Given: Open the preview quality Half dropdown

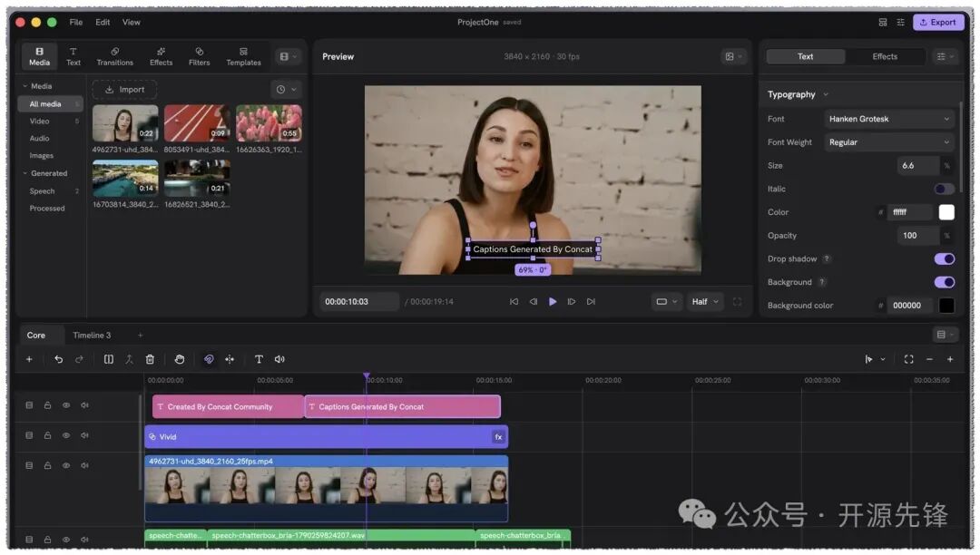Looking at the screenshot, I should click(x=705, y=302).
